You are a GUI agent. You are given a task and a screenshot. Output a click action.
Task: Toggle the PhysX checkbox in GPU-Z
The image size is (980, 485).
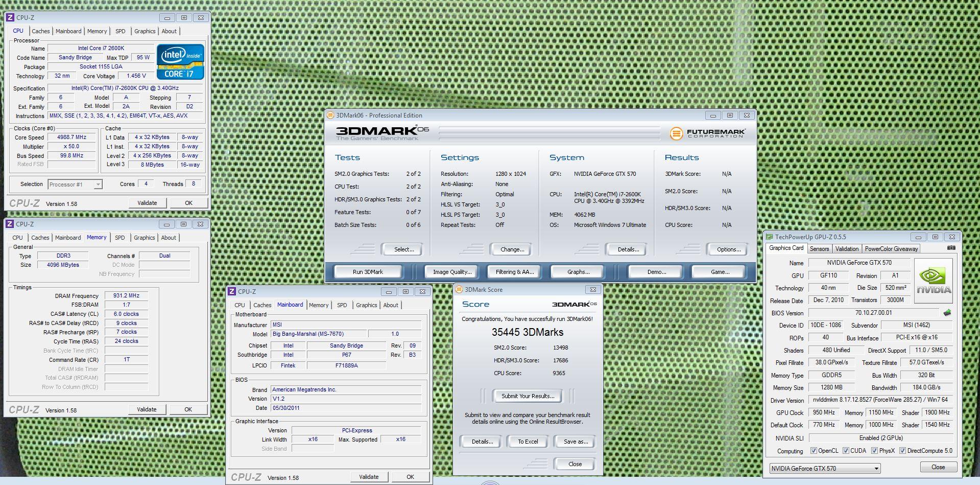(874, 451)
